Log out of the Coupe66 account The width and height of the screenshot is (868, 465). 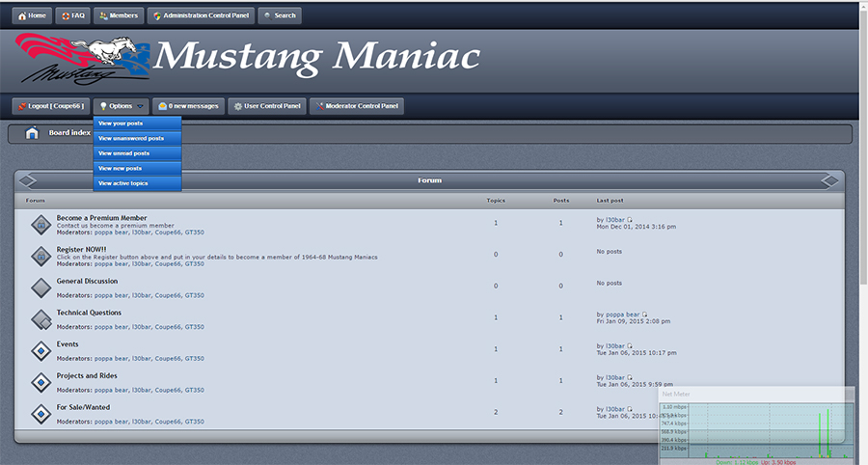(51, 106)
